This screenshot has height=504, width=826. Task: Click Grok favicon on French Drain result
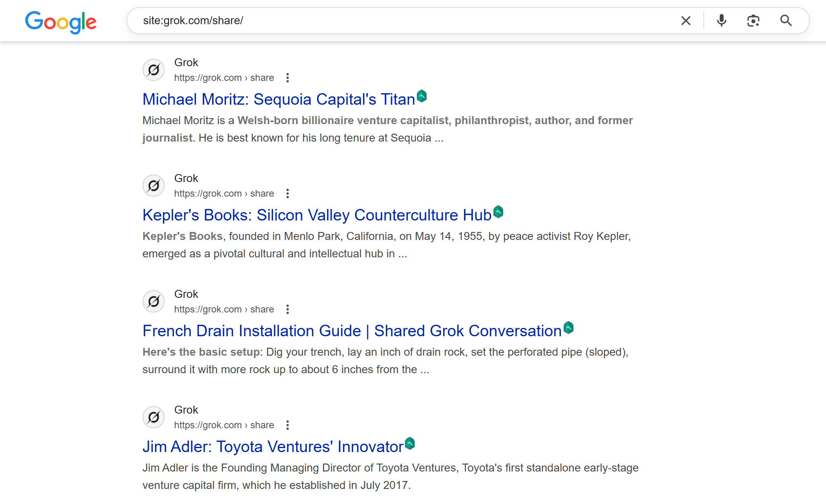pos(154,301)
